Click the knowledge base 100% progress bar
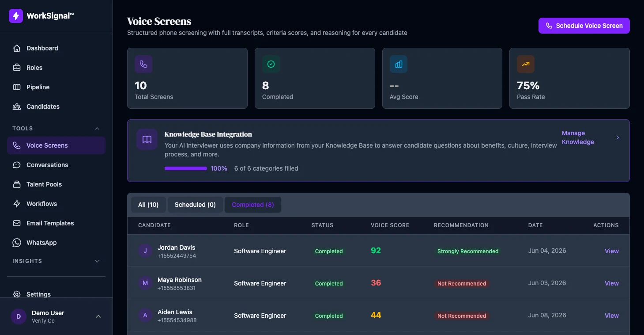The width and height of the screenshot is (644, 335). click(186, 168)
